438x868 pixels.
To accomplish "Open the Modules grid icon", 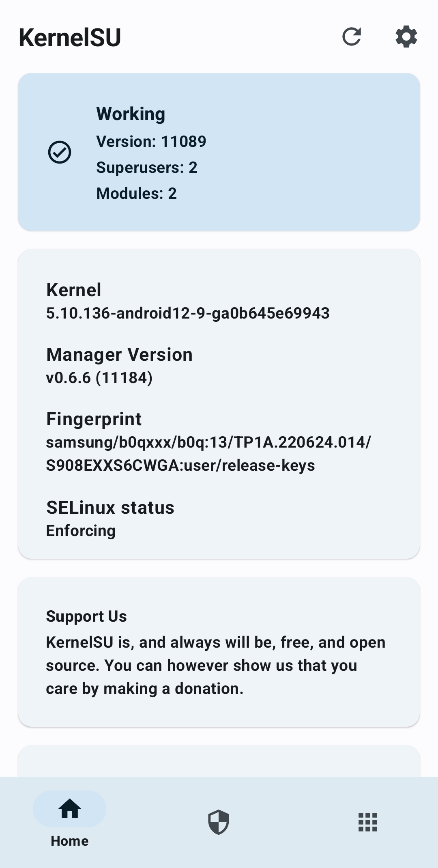I will tap(367, 822).
